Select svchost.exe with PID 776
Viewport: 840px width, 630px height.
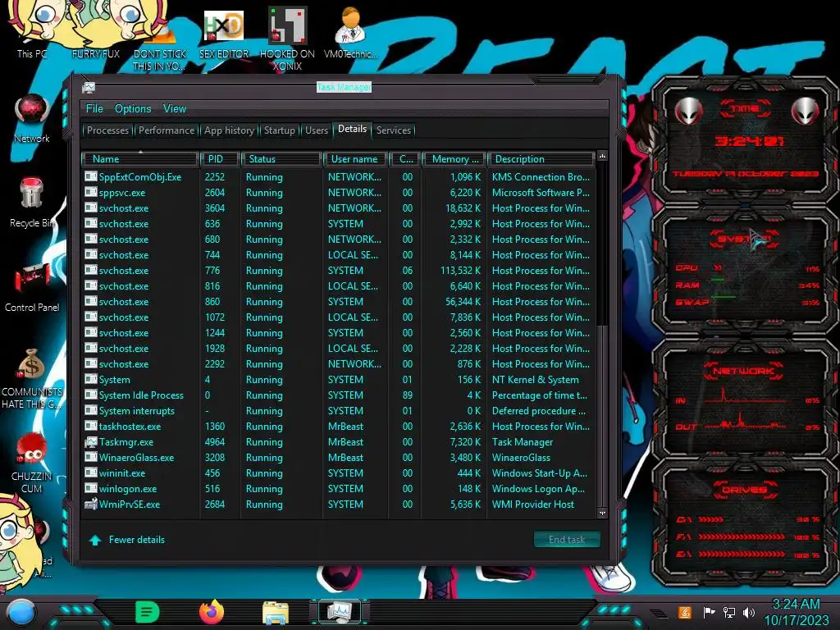point(337,271)
